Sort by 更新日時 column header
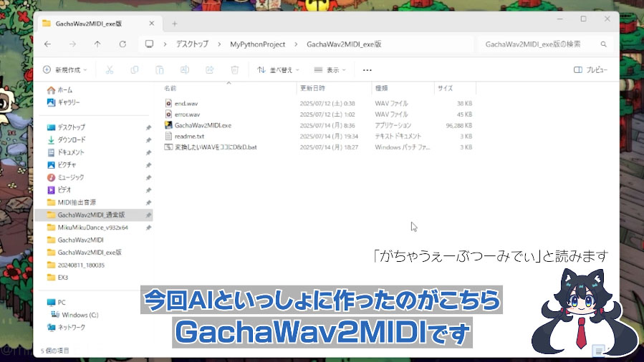This screenshot has width=644, height=362. point(312,88)
